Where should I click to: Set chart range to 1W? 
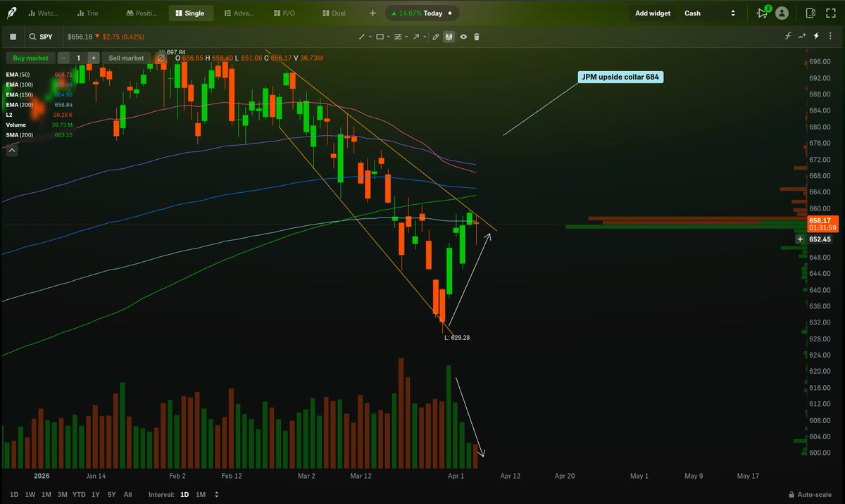click(x=30, y=495)
